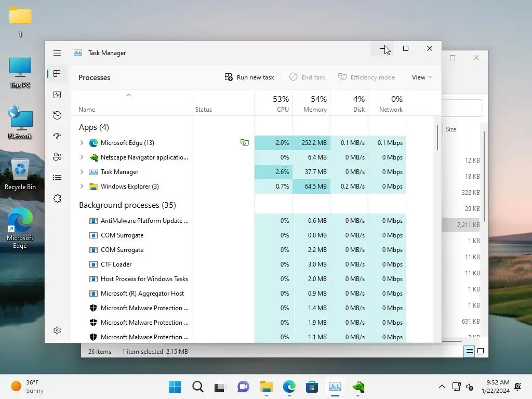The width and height of the screenshot is (532, 399).
Task: Expand the Windows Explorer (3) process group
Action: [82, 187]
